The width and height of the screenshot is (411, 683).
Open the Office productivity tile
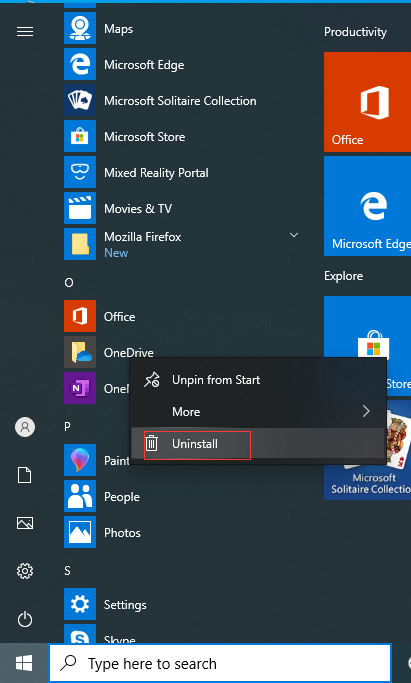click(x=367, y=102)
